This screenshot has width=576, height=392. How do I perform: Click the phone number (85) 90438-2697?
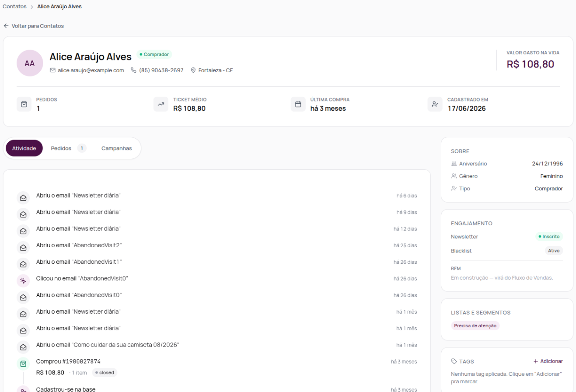click(161, 70)
